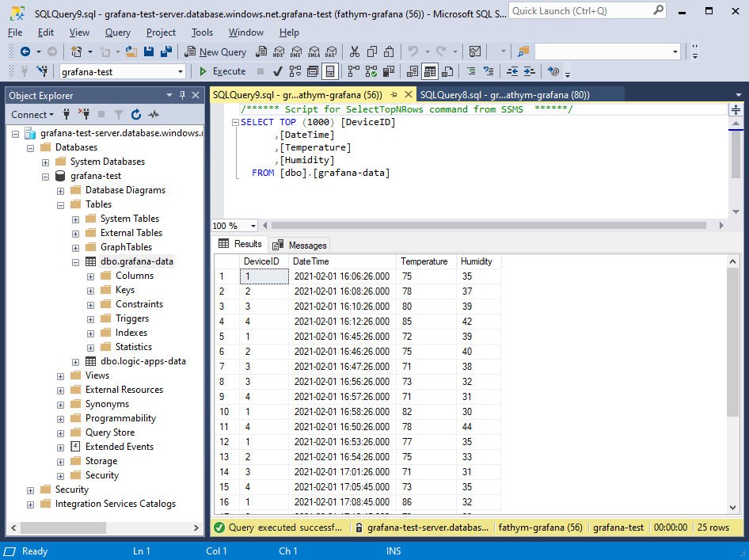Select Results to File mode
The width and height of the screenshot is (749, 560).
pyautogui.click(x=447, y=71)
